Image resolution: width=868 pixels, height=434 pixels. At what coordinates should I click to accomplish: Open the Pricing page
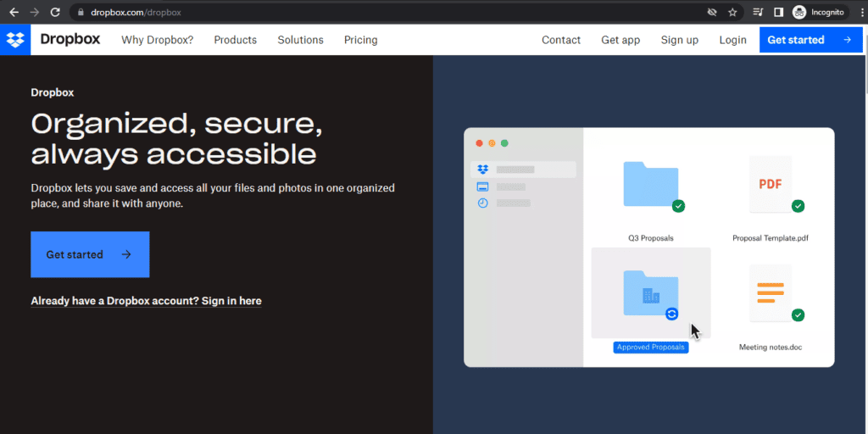pyautogui.click(x=361, y=40)
